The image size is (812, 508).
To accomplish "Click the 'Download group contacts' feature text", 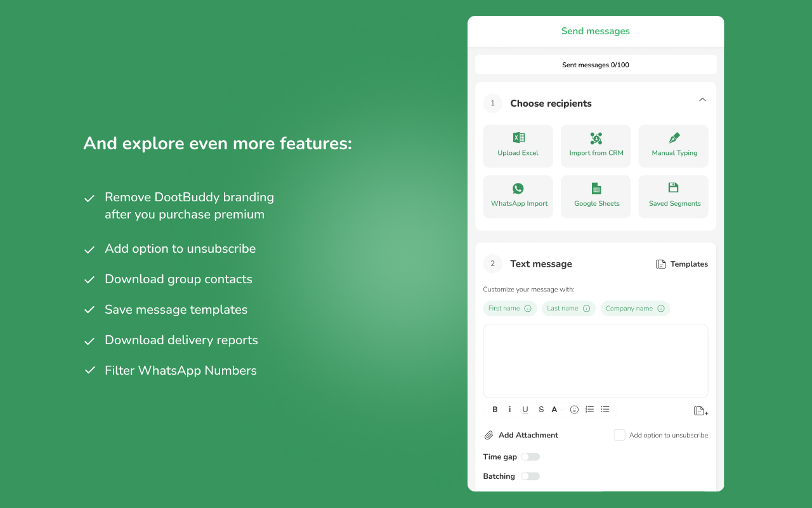I will pyautogui.click(x=178, y=279).
